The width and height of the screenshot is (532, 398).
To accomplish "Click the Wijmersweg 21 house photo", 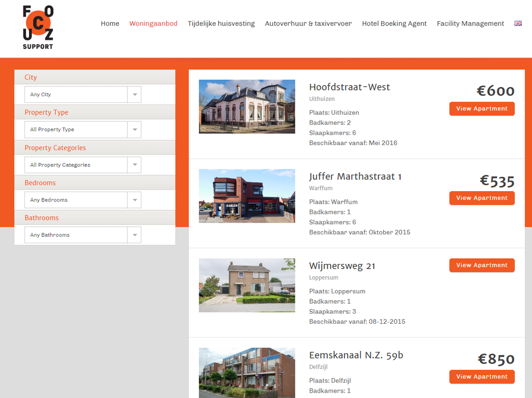I will pos(247,285).
